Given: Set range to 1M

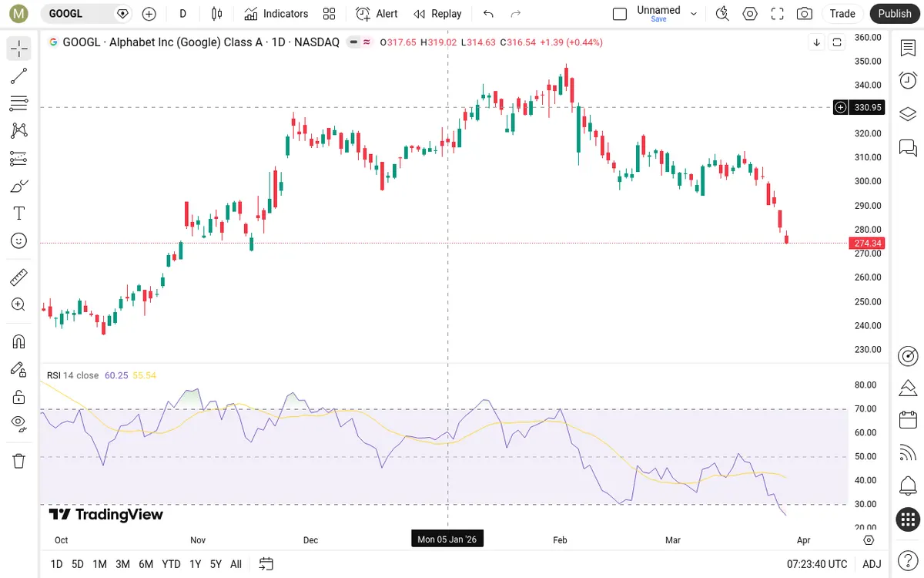Looking at the screenshot, I should [99, 564].
